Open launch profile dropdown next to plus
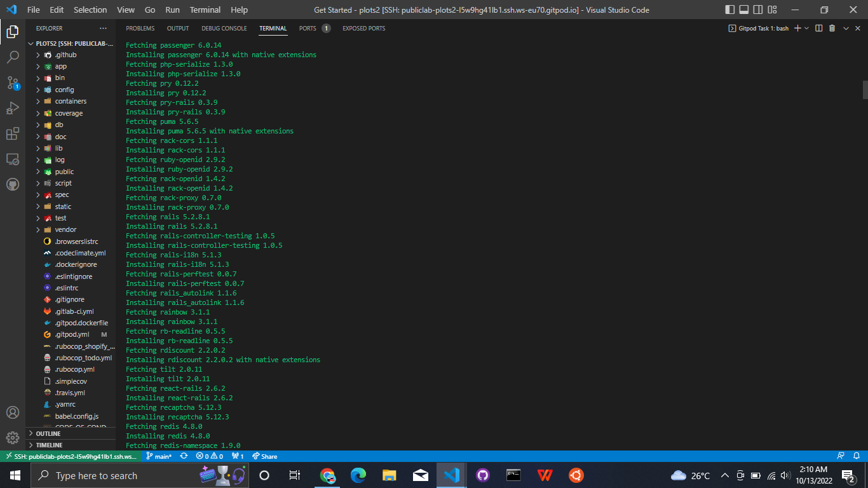 (807, 29)
